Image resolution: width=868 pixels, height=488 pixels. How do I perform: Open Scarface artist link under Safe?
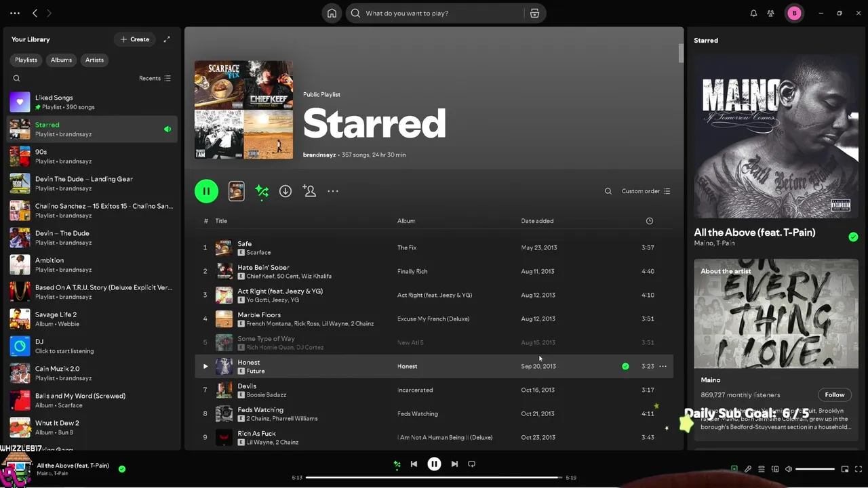(258, 253)
